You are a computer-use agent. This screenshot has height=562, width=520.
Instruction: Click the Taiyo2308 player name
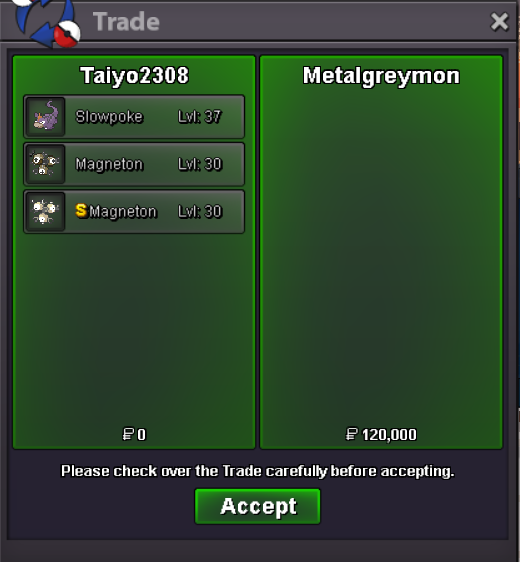point(134,76)
